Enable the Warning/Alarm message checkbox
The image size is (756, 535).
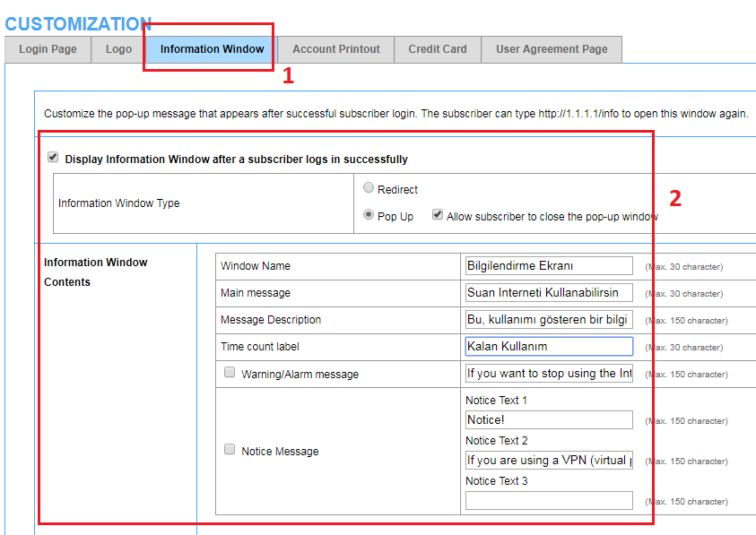pos(230,372)
